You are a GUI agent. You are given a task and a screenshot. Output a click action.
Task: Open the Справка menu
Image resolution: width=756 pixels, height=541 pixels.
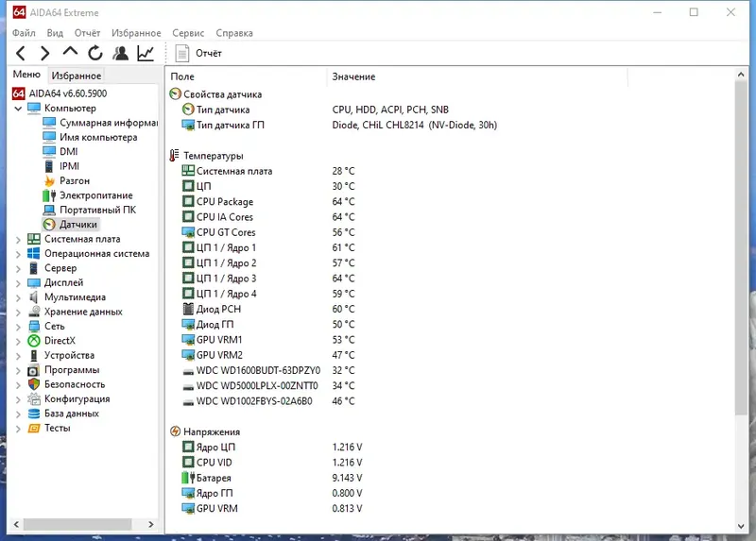tap(234, 33)
